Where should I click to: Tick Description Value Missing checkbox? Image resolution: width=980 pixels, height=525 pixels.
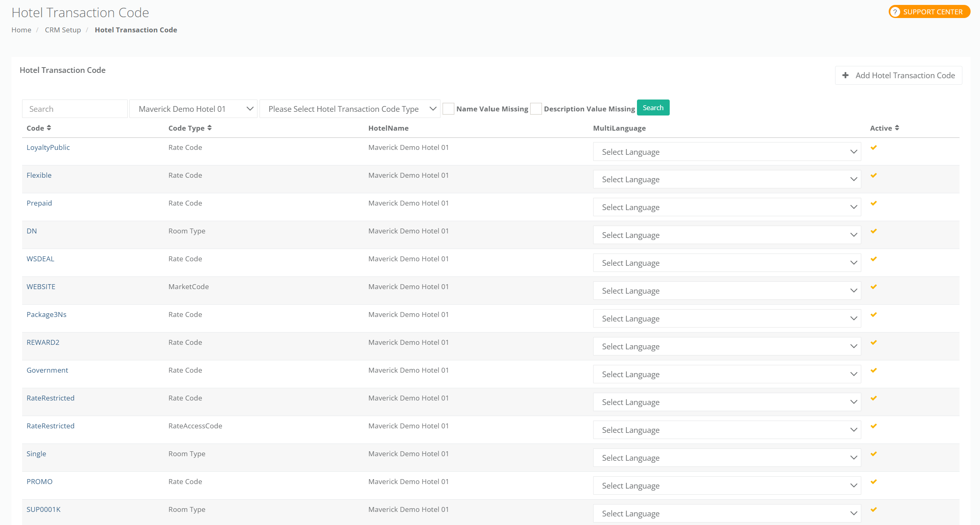coord(536,109)
